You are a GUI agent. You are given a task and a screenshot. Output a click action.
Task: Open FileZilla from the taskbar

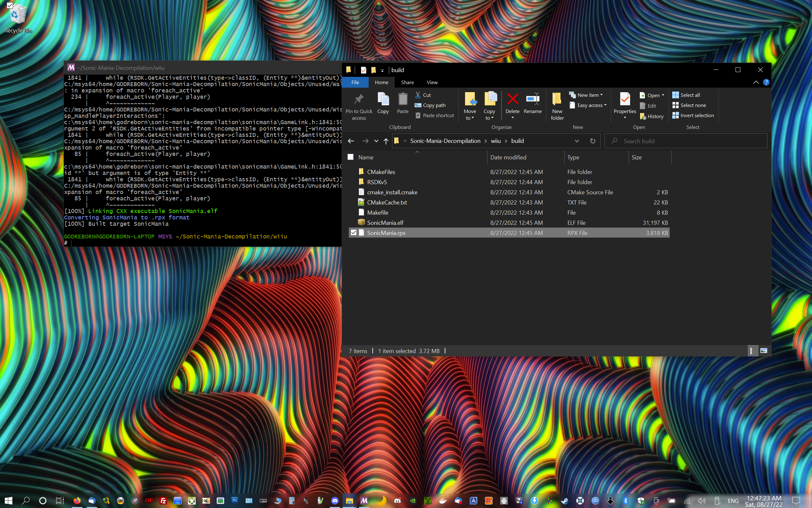[163, 501]
